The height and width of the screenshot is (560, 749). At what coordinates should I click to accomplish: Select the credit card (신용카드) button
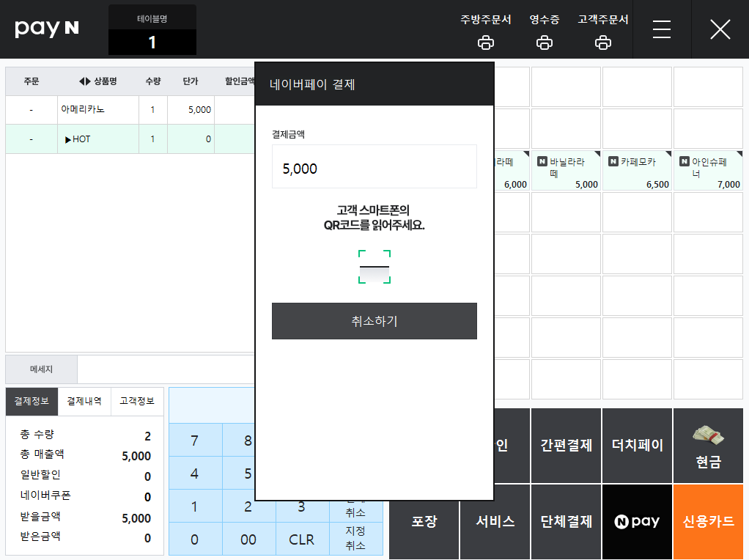[x=709, y=521]
